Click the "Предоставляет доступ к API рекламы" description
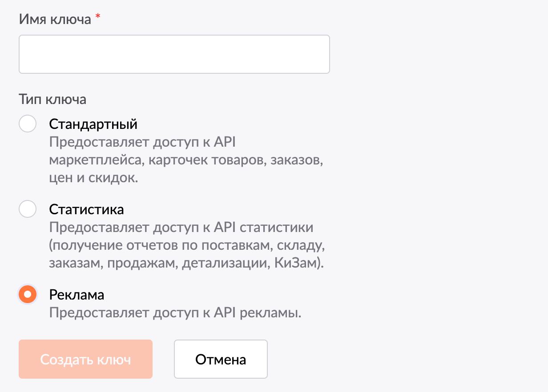The height and width of the screenshot is (392, 548). click(x=175, y=312)
